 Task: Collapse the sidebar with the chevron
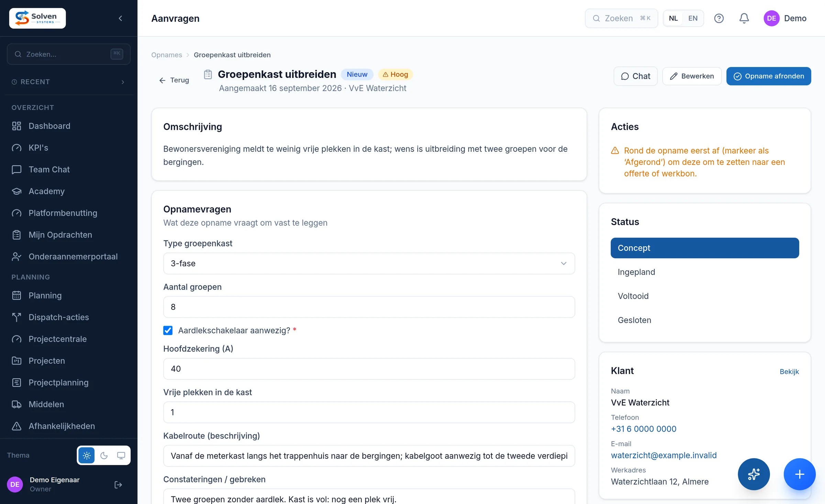pos(120,18)
